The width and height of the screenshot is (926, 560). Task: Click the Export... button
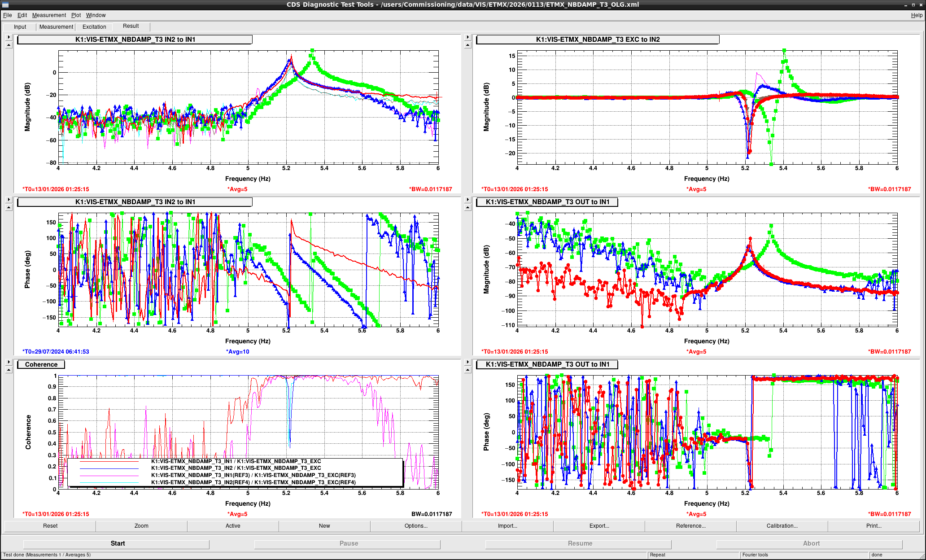pos(599,526)
